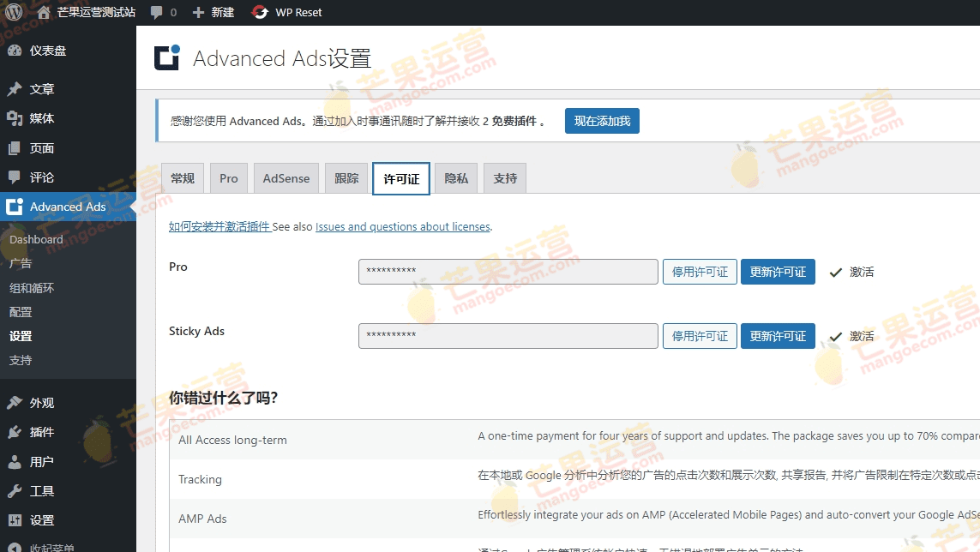The width and height of the screenshot is (980, 552).
Task: Click the 激活 status beside Sticky Ads
Action: point(861,336)
